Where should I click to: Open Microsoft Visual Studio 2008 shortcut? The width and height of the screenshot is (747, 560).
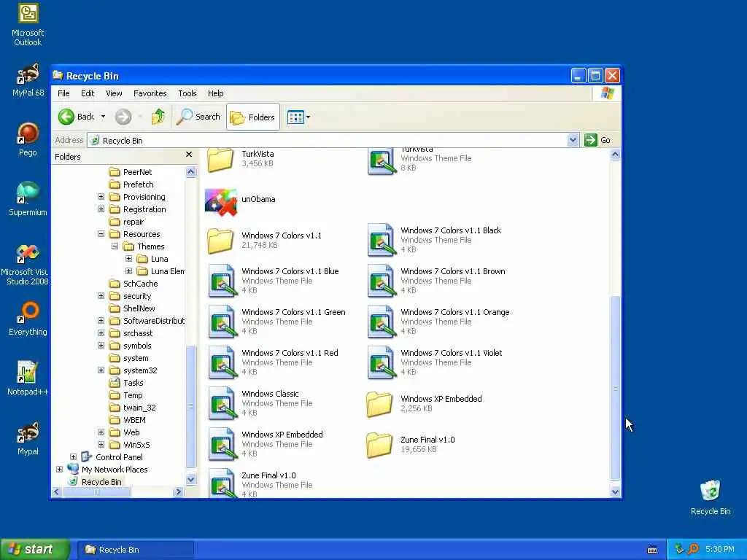coord(26,265)
